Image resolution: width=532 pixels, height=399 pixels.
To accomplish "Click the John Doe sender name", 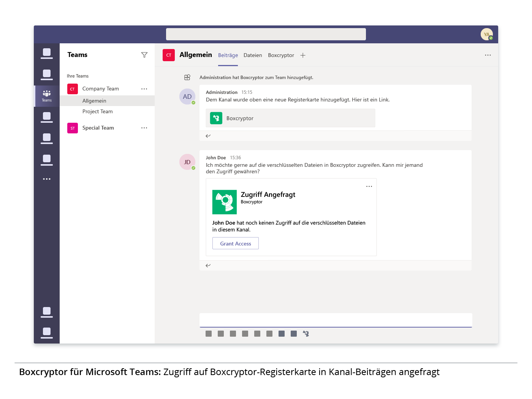I will [216, 158].
